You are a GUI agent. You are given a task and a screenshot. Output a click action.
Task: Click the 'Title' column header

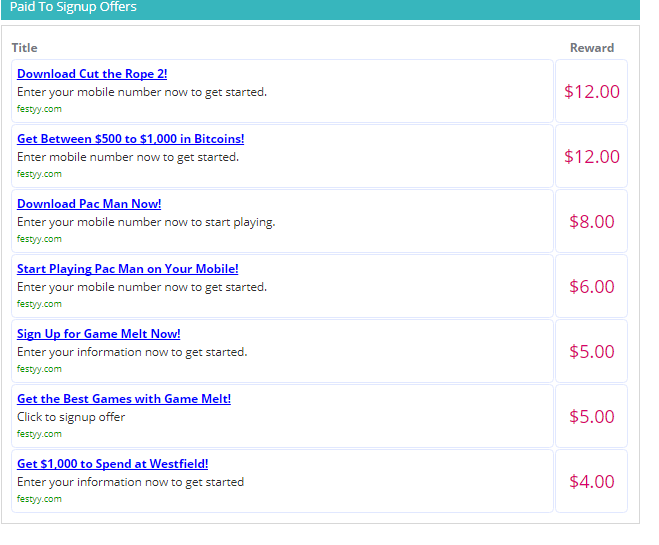coord(24,48)
